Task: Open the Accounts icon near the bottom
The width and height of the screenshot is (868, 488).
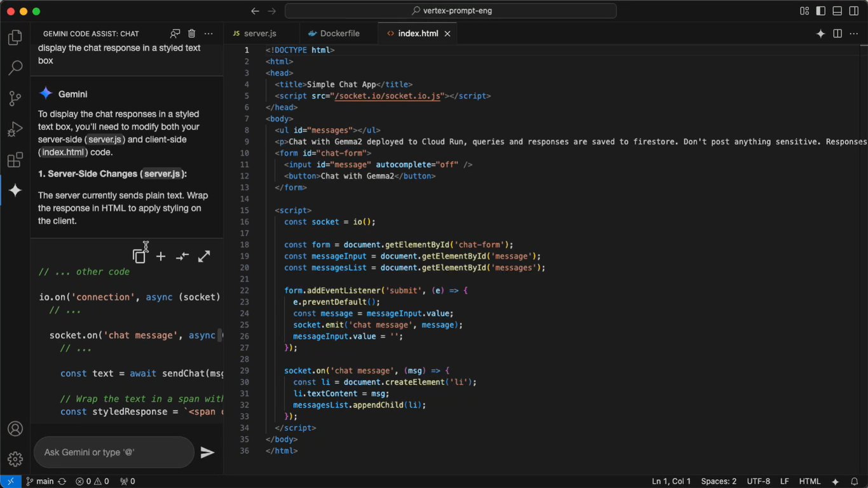Action: (x=15, y=429)
